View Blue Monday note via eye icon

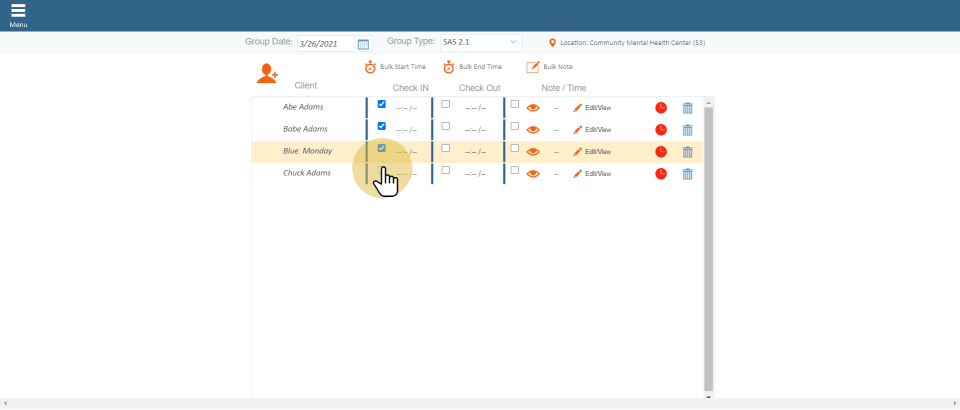point(533,152)
